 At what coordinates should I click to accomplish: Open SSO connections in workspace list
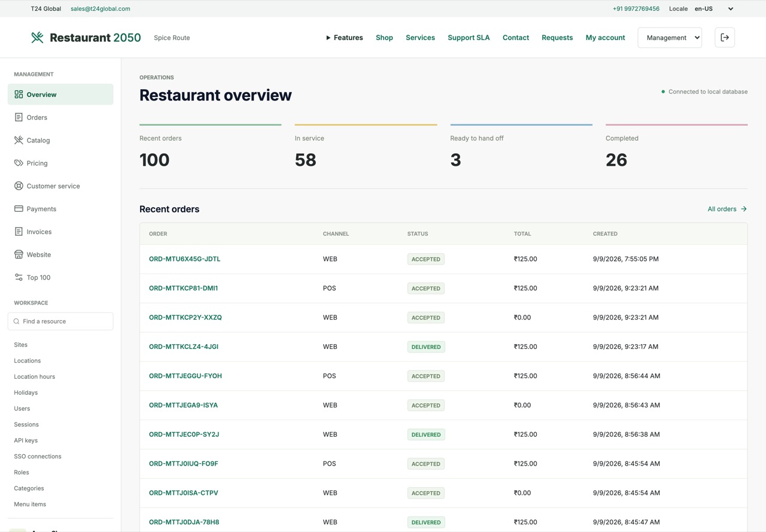tap(38, 456)
